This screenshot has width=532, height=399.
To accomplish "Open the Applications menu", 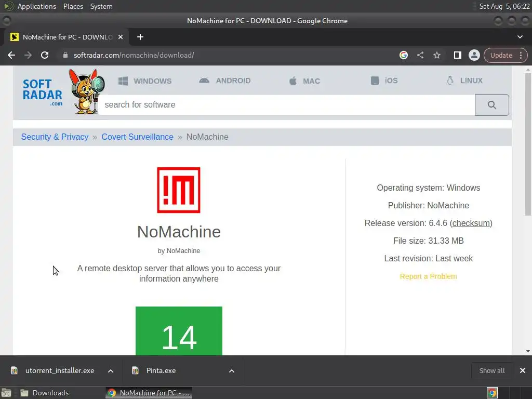I will pos(37,6).
